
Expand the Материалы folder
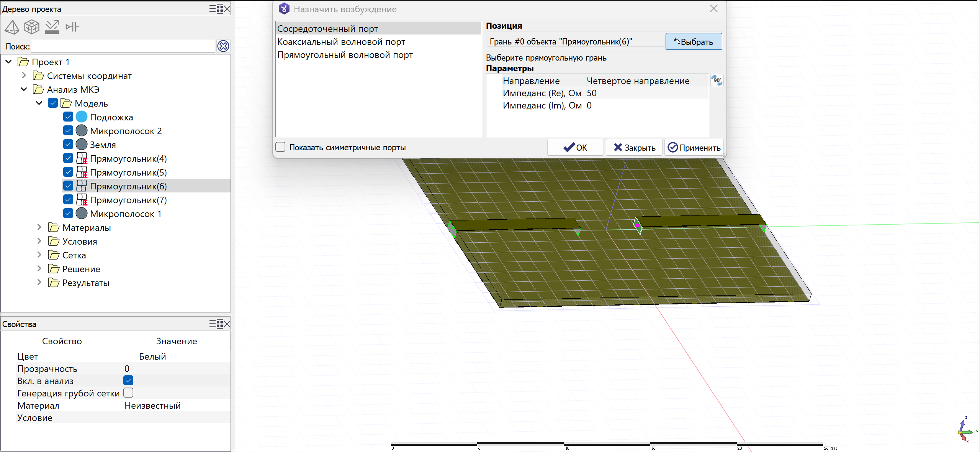click(x=39, y=227)
